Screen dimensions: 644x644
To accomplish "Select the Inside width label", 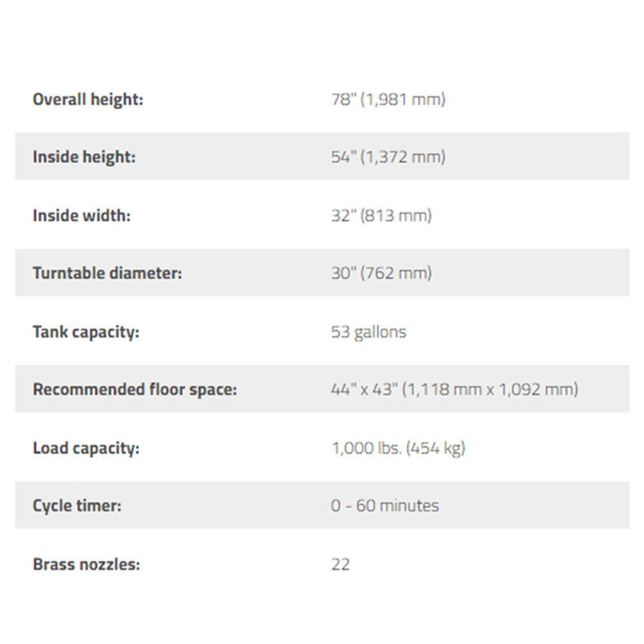I will pyautogui.click(x=82, y=216).
